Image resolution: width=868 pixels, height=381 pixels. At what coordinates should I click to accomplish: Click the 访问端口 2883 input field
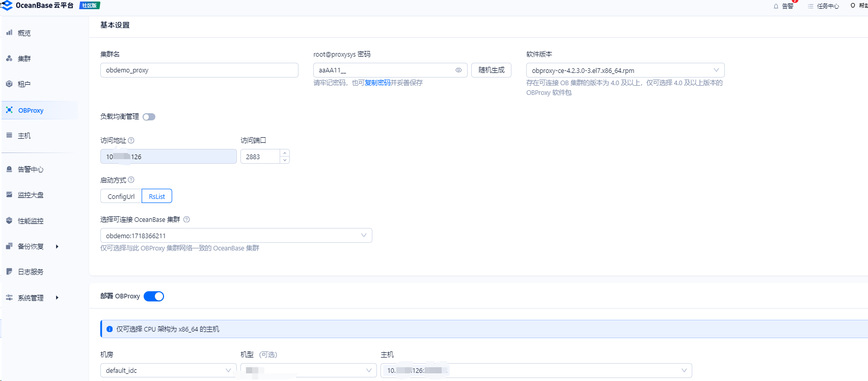[x=265, y=157]
